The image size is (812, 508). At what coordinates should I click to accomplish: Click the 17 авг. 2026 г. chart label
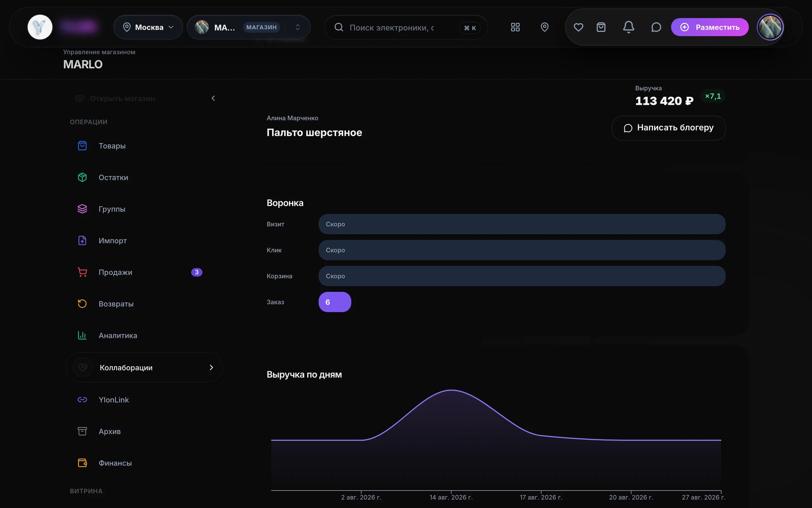[541, 497]
